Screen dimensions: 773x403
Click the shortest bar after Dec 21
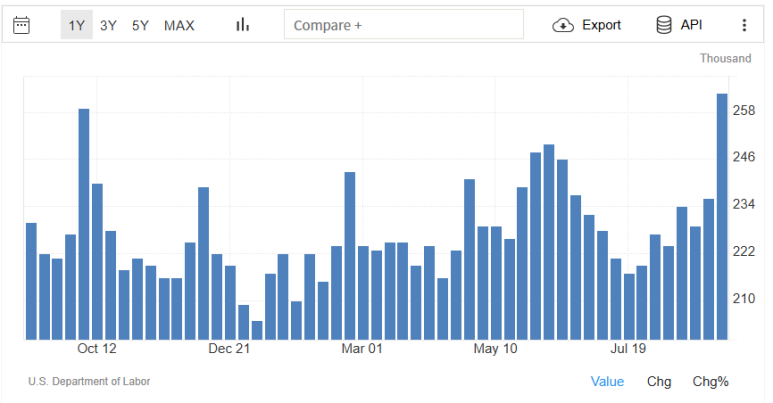point(257,330)
